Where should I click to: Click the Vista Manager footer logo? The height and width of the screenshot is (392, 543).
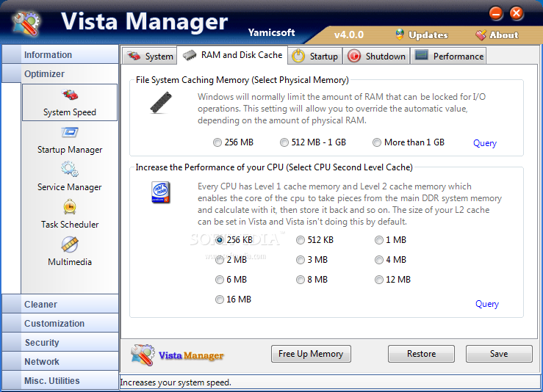(177, 355)
